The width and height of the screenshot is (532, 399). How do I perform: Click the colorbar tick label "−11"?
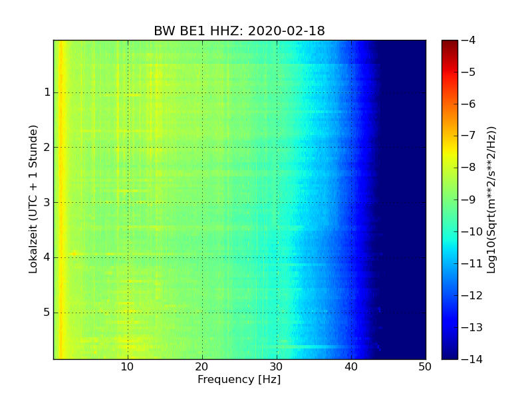click(472, 263)
